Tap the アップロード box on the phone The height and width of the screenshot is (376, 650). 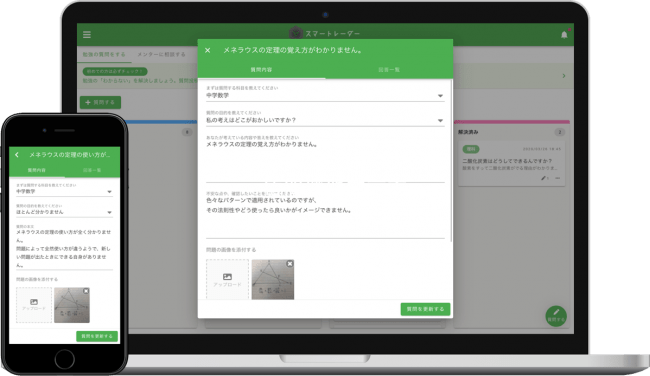click(34, 305)
